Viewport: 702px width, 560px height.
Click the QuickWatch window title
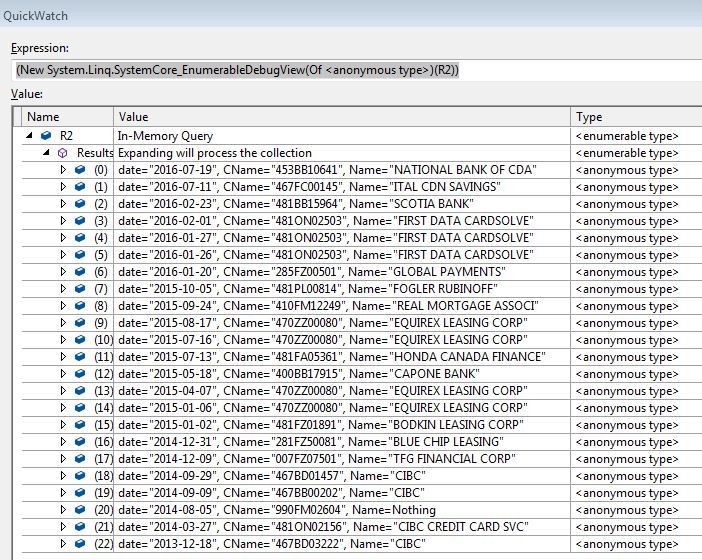(x=35, y=16)
